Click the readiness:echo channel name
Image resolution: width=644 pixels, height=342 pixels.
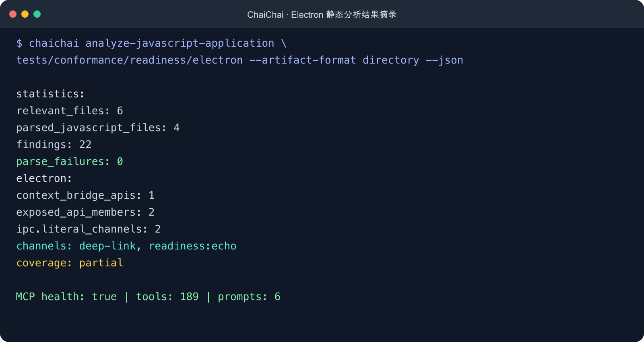point(193,246)
